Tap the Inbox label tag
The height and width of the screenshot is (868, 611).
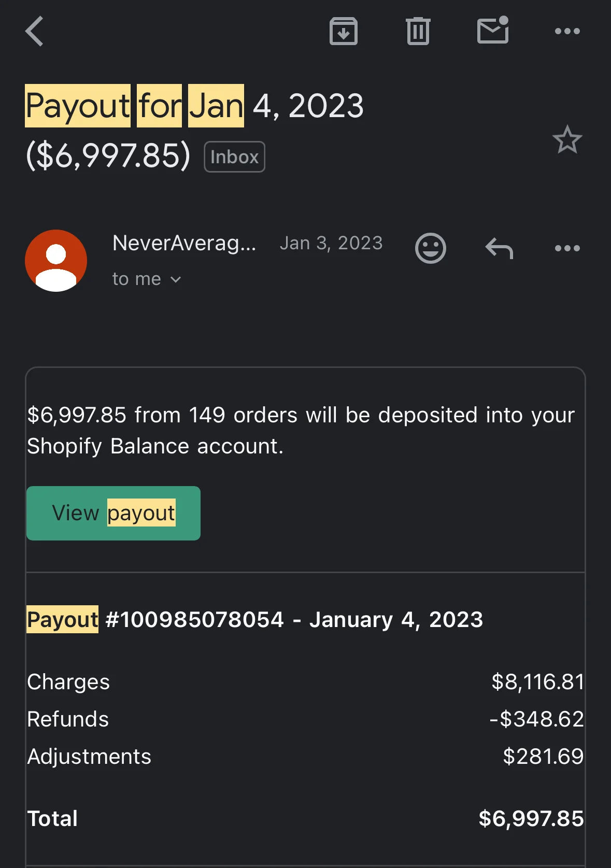coord(234,156)
